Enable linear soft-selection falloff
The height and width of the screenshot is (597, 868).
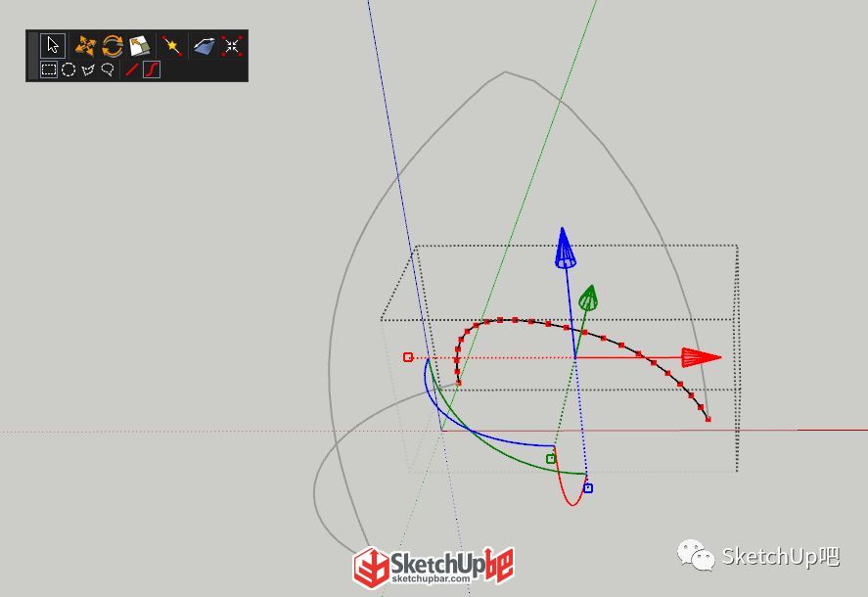tap(132, 69)
